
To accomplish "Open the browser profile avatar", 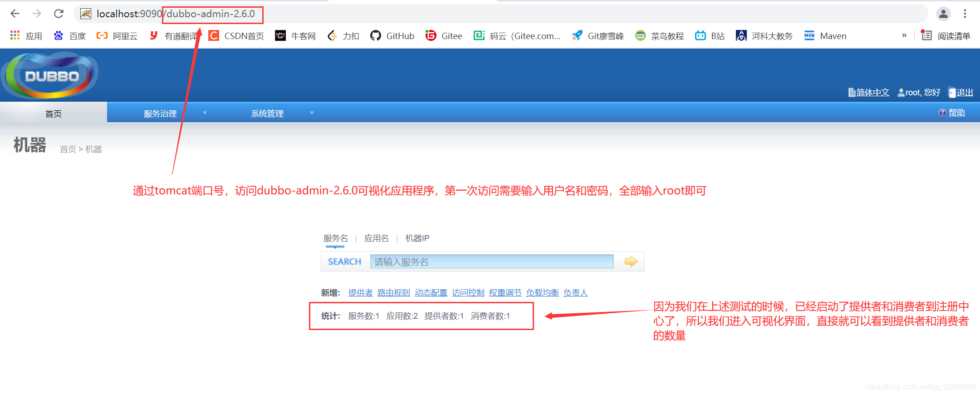I will point(943,14).
